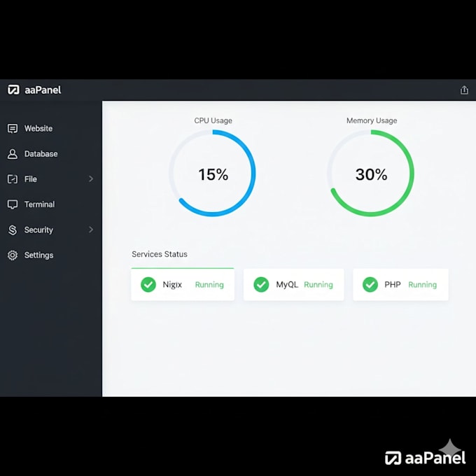
Task: Click Running status on PHP card
Action: 422,284
